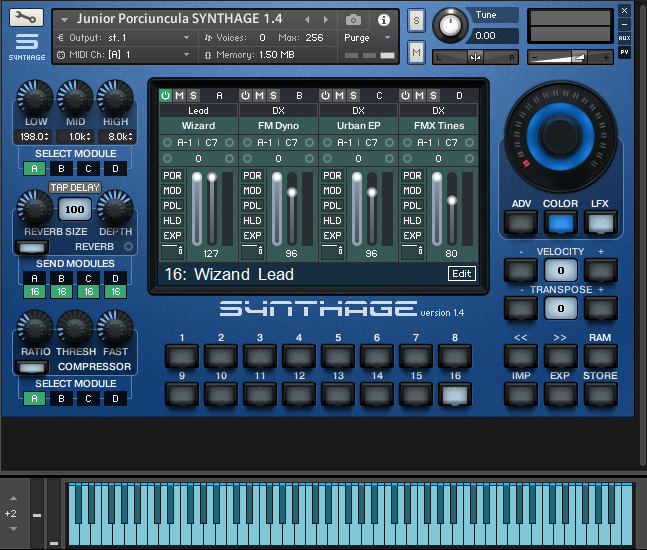Toggle POR on layer A
The width and height of the screenshot is (647, 550).
[172, 176]
